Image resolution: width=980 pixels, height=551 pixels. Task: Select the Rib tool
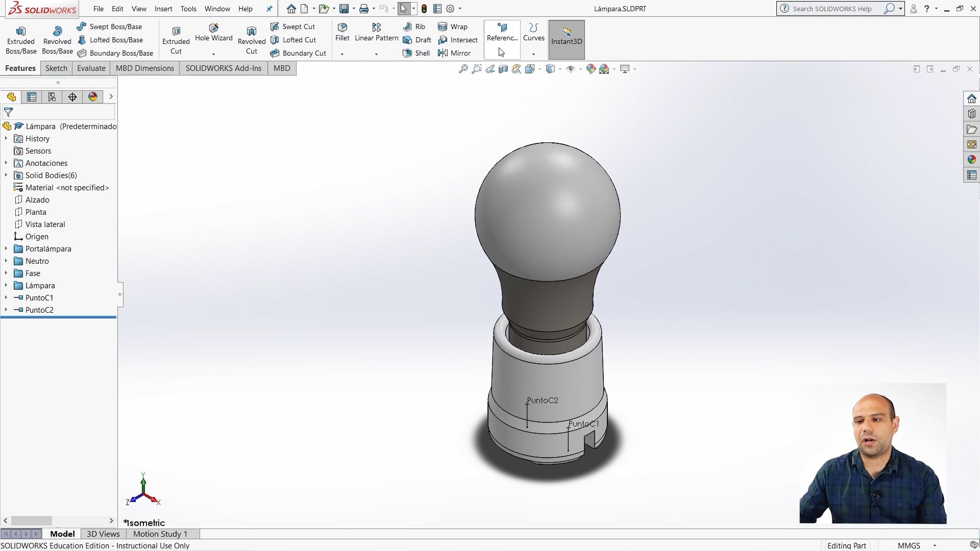pos(414,26)
